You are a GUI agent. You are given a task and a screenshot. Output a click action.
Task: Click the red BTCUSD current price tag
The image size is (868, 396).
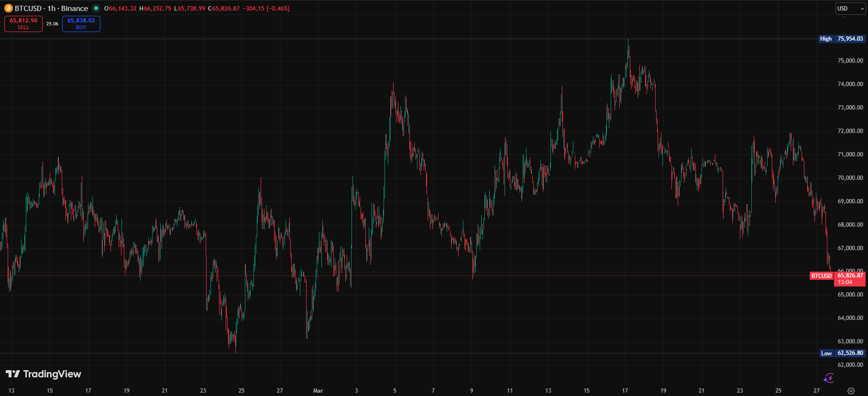click(x=821, y=276)
